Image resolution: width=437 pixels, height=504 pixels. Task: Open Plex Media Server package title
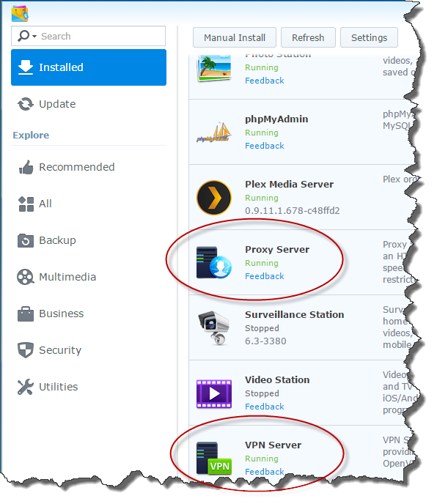pyautogui.click(x=289, y=184)
